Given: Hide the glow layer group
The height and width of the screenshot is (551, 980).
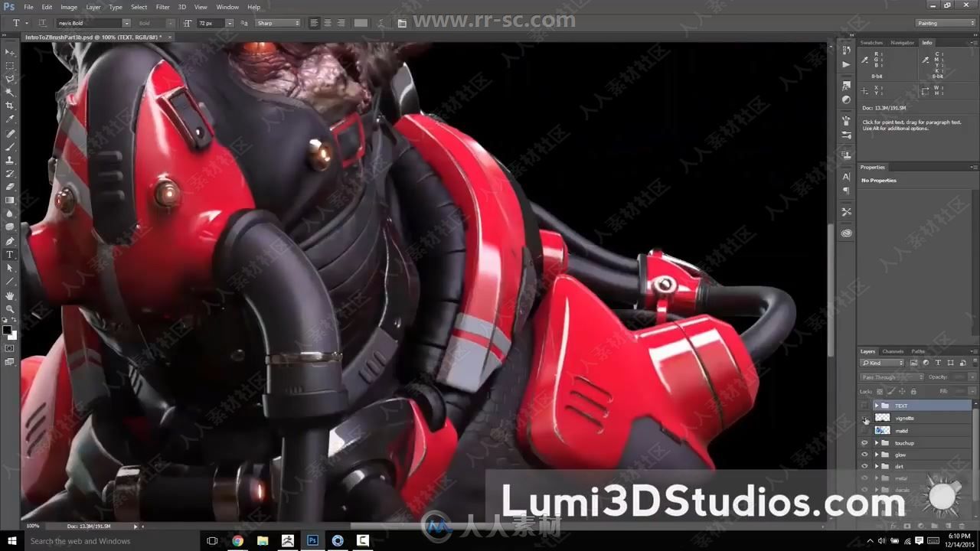Looking at the screenshot, I should [x=864, y=455].
